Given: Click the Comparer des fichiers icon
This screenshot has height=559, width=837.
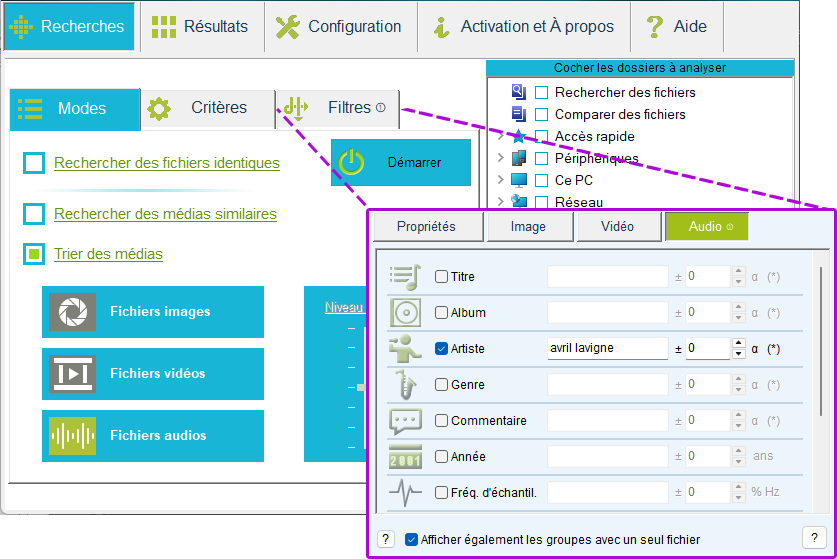Looking at the screenshot, I should tap(519, 114).
